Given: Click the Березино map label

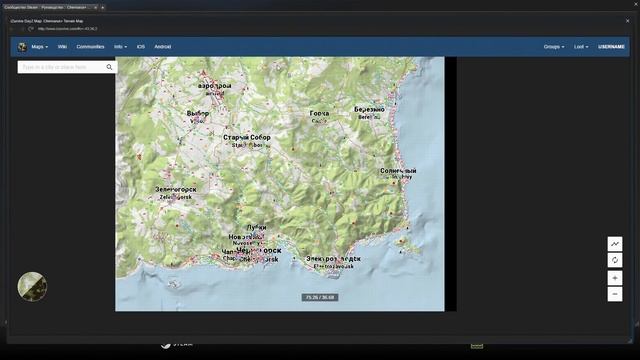Looking at the screenshot, I should 369,109.
